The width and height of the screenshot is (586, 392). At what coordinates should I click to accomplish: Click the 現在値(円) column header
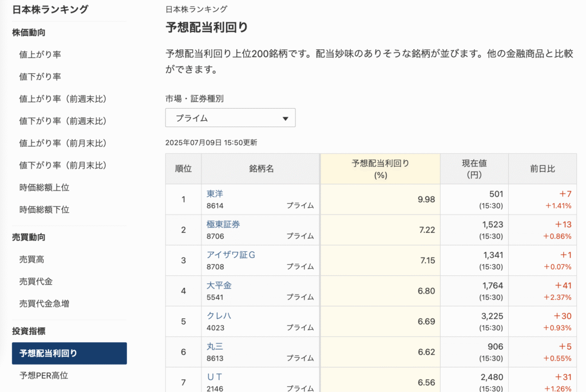coord(474,169)
